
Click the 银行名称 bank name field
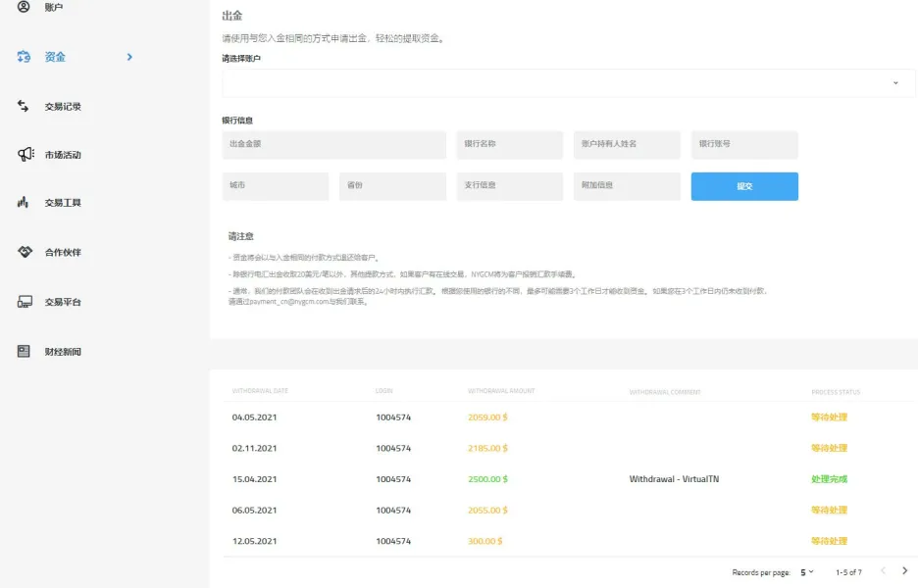pos(509,144)
